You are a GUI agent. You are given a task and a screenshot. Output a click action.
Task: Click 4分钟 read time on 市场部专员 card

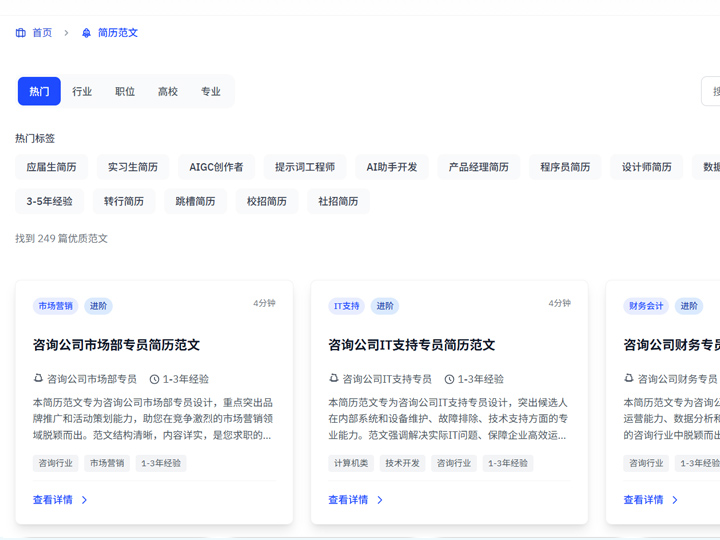coord(264,303)
